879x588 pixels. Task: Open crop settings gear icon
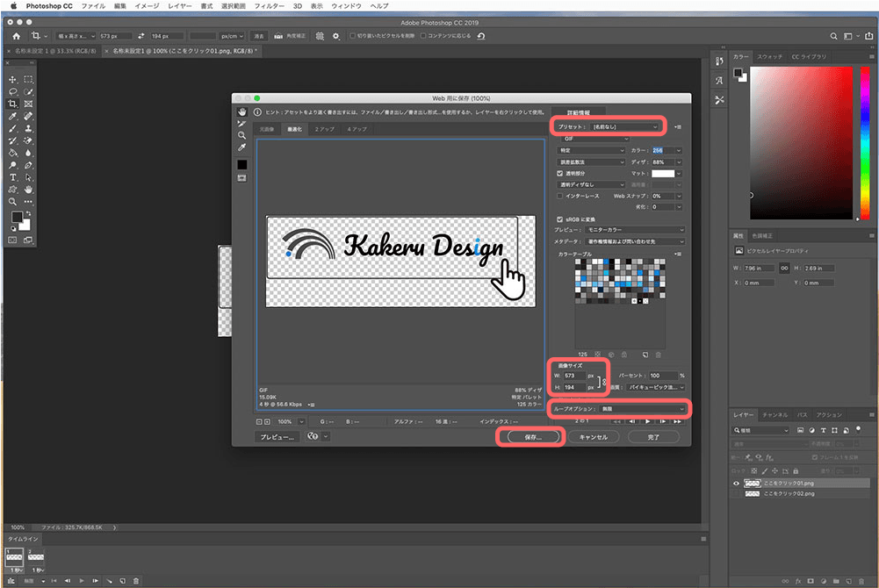pos(335,36)
